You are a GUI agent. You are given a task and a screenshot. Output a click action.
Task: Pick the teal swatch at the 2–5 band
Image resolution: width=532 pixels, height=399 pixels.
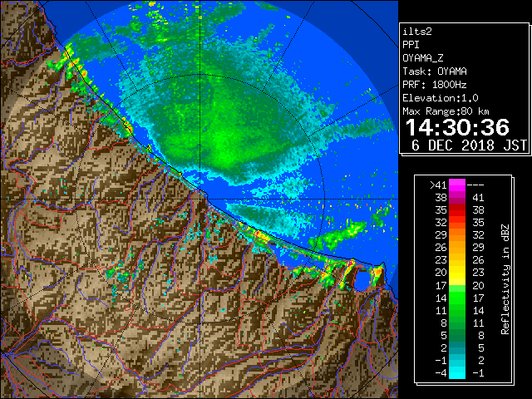[x=457, y=348]
